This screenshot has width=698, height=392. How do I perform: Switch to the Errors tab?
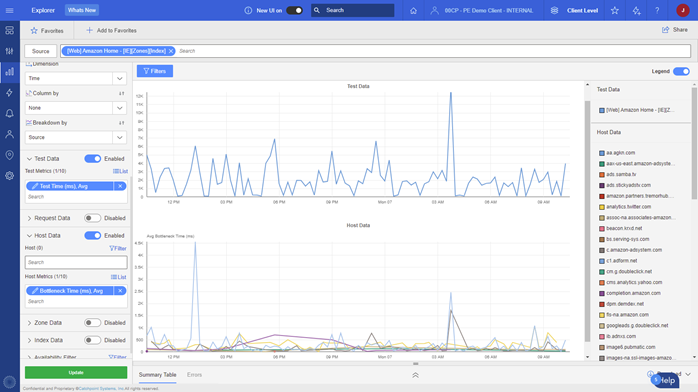(x=195, y=375)
